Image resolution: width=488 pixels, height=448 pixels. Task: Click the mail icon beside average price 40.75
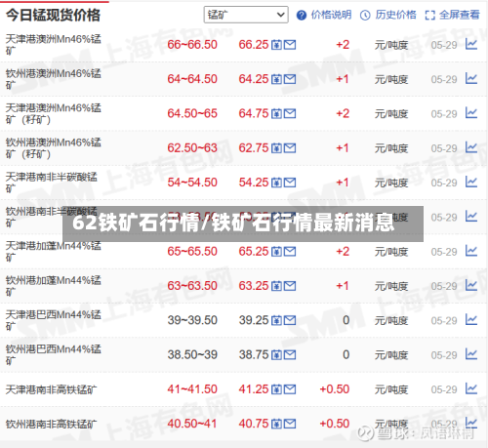point(290,424)
